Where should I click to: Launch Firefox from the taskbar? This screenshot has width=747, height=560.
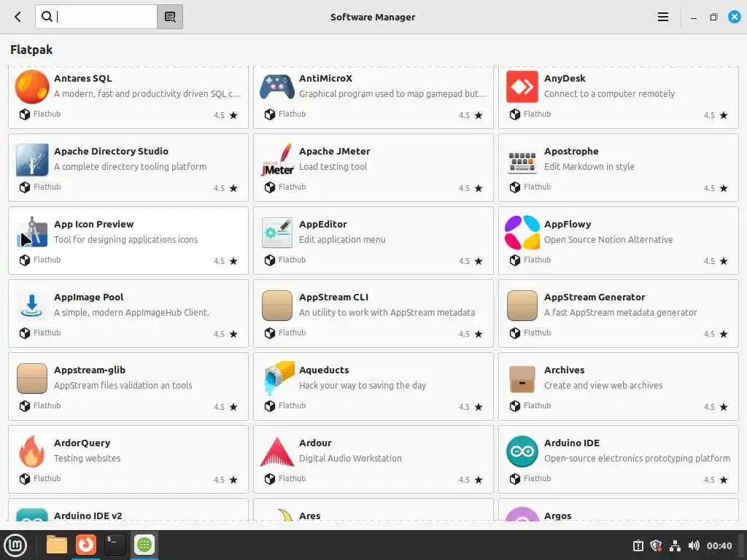pyautogui.click(x=86, y=544)
